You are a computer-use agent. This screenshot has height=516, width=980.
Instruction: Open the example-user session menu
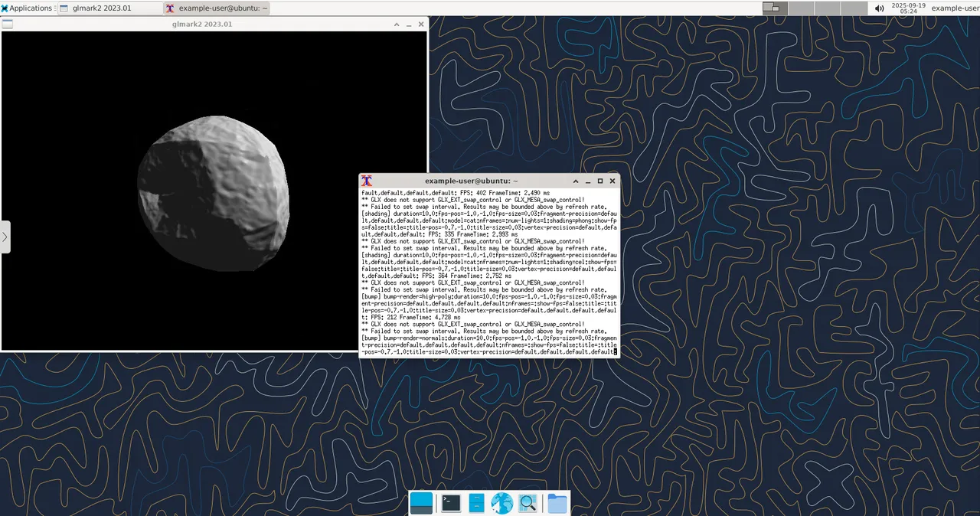pos(955,8)
